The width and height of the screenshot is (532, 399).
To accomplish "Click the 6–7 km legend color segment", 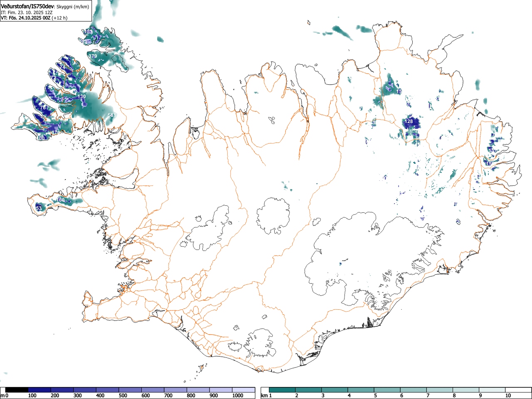I will click(x=413, y=390).
